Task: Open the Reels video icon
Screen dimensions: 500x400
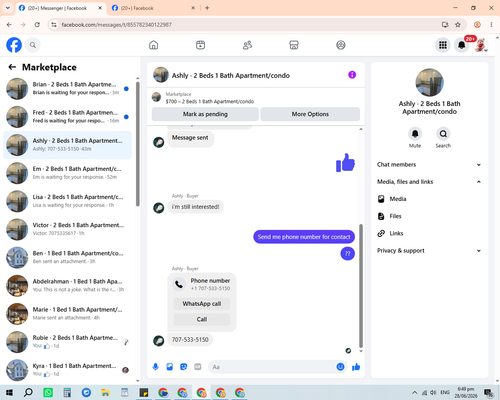Action: coord(200,45)
